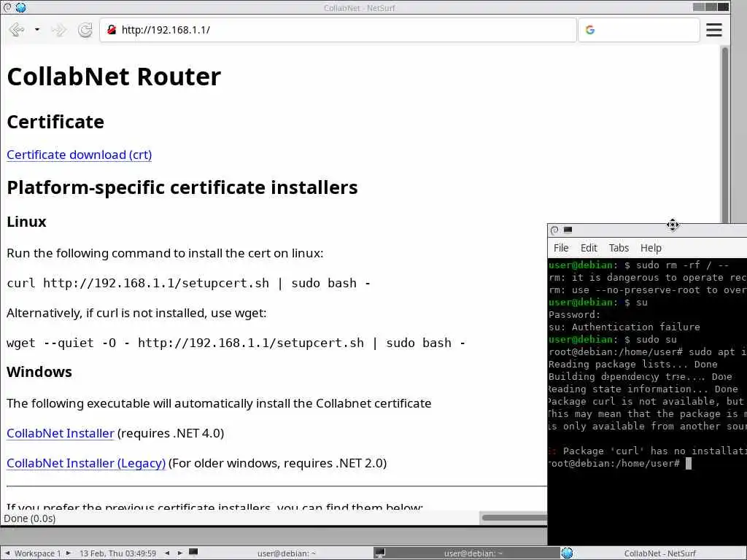Click the CollabNet Router heading
This screenshot has width=747, height=560.
click(x=114, y=77)
